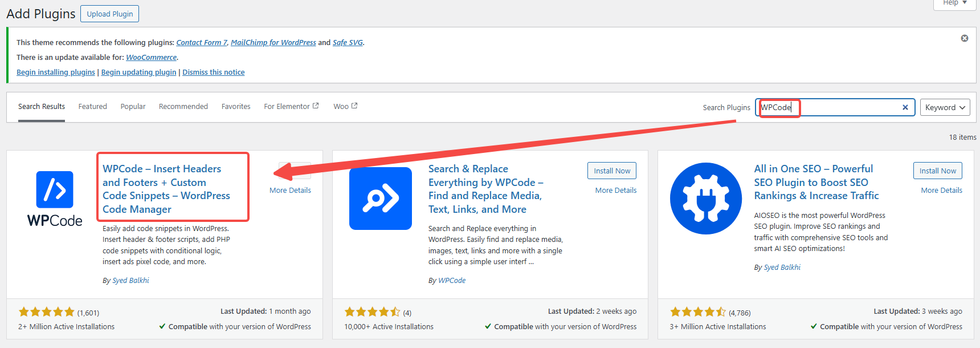This screenshot has height=348, width=980.
Task: Open the Contact Form 7 link
Action: pos(202,43)
